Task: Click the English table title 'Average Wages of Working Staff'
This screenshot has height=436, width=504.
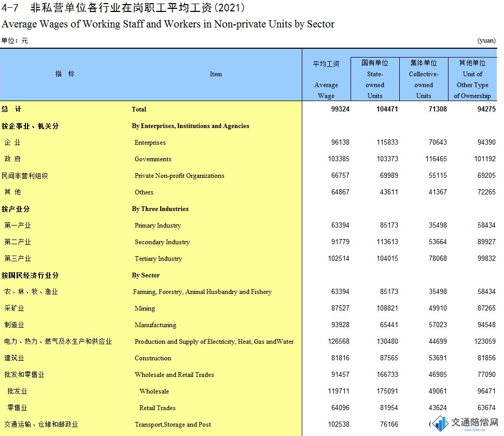Action: pyautogui.click(x=168, y=24)
